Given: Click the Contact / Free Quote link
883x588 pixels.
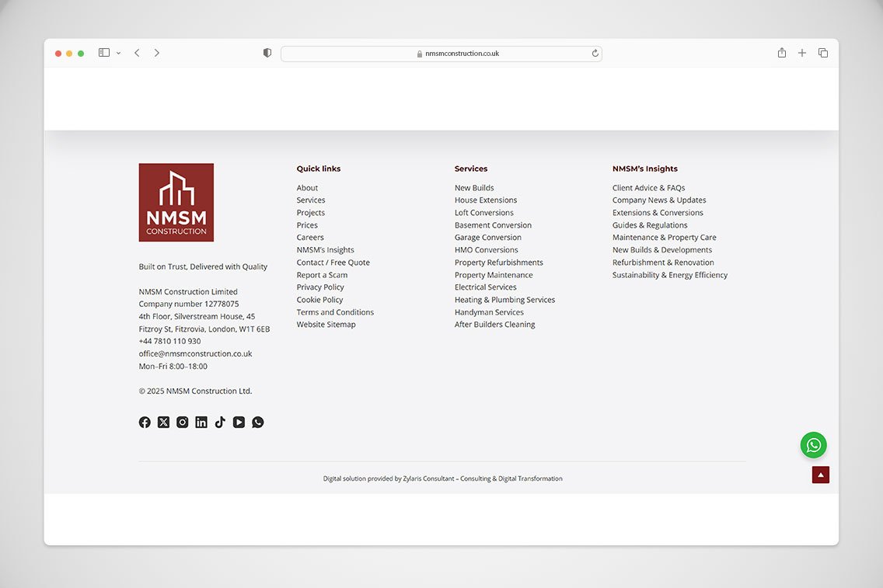Looking at the screenshot, I should point(333,263).
